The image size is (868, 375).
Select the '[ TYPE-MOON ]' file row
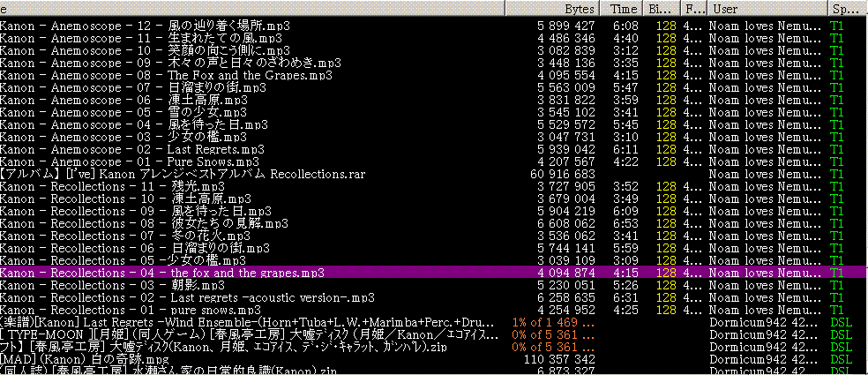249,334
